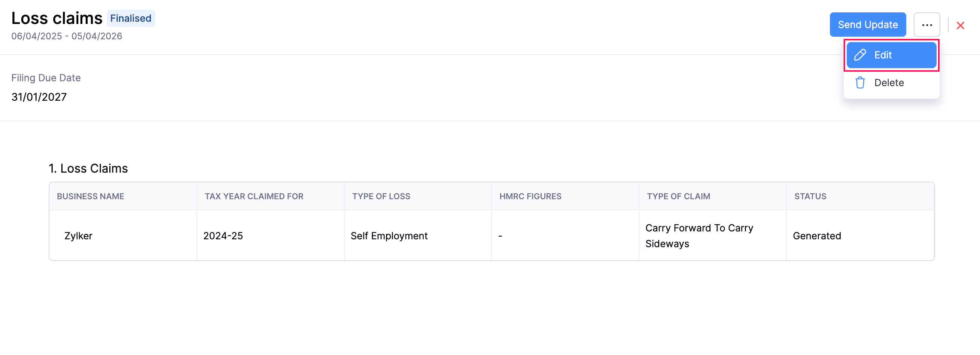Viewport: 980px width, 355px height.
Task: Click the Business Name column header
Action: (91, 196)
